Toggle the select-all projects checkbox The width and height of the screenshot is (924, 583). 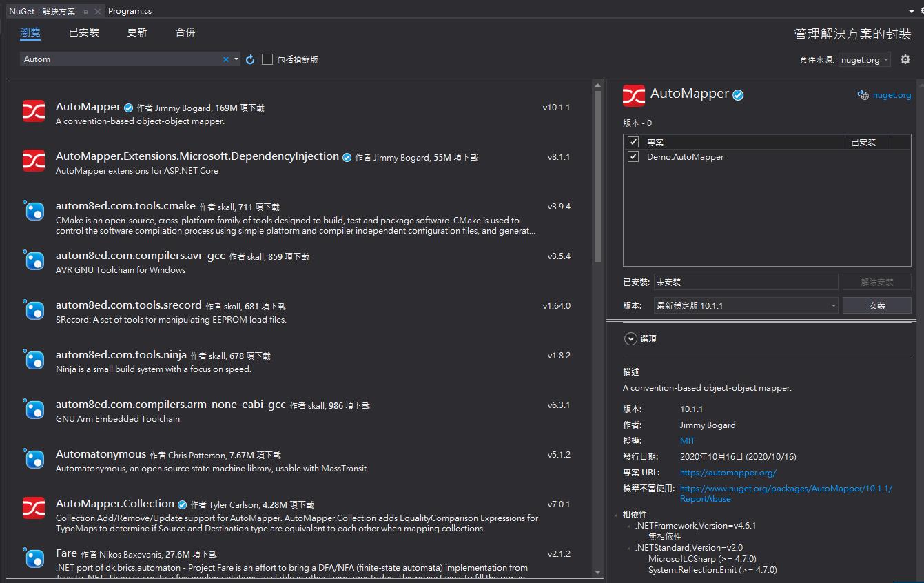pos(633,142)
